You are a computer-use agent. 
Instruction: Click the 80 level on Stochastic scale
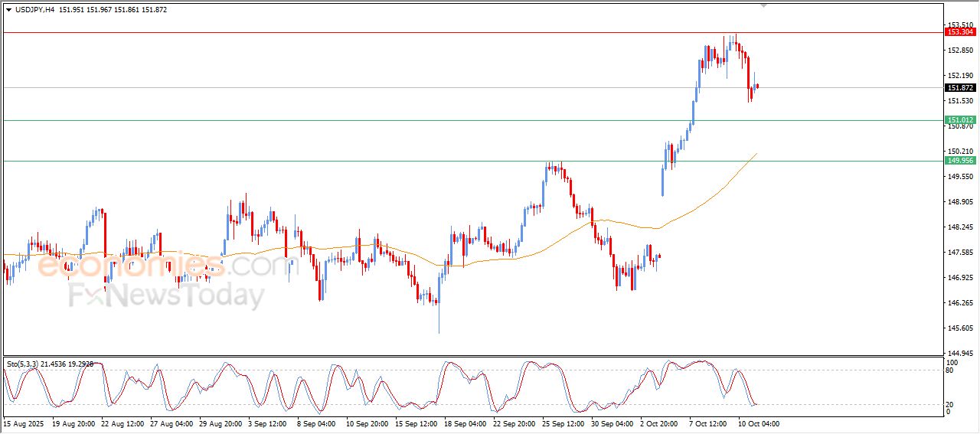pos(950,370)
